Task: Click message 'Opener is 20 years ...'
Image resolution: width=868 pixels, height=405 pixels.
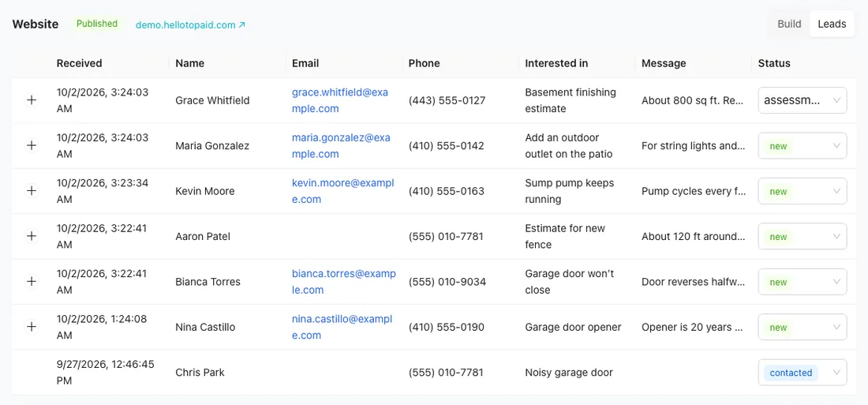Action: [692, 328]
